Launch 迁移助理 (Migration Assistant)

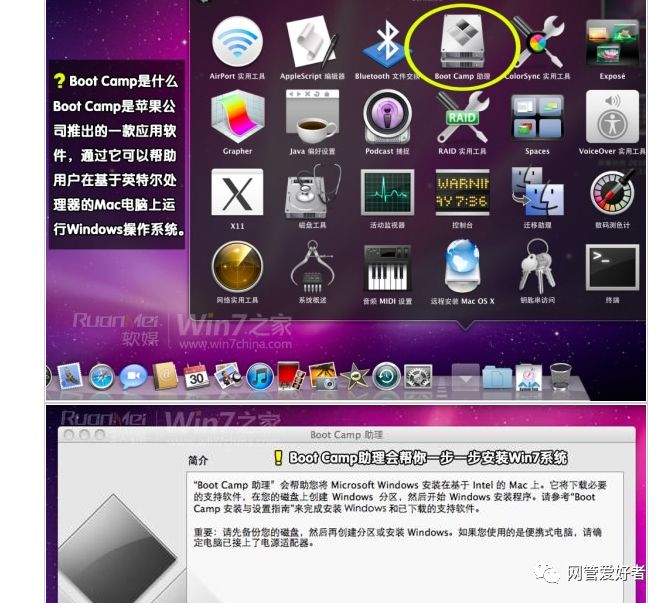[x=538, y=191]
